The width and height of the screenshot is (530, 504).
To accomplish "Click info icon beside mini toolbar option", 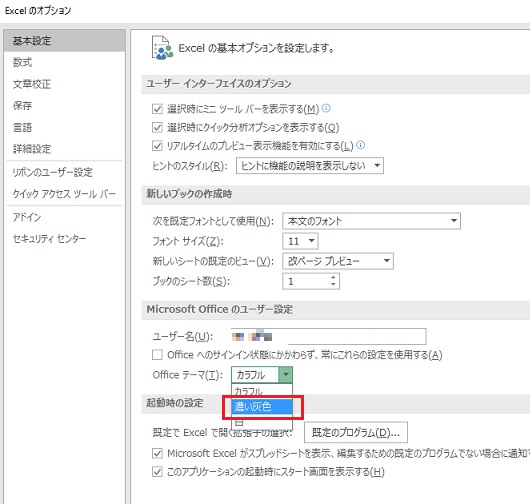I will tap(326, 108).
